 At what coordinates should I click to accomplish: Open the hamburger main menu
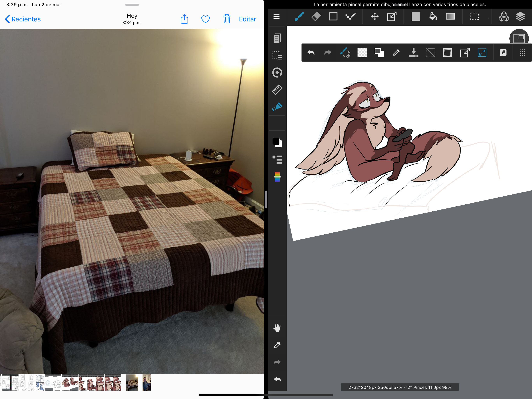(276, 17)
